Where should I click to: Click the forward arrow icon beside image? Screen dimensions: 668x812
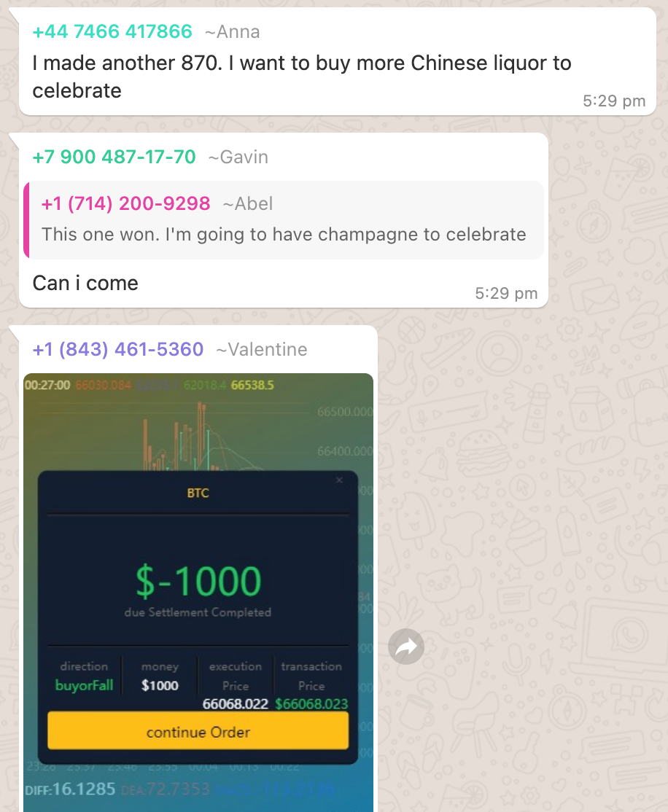click(x=406, y=647)
